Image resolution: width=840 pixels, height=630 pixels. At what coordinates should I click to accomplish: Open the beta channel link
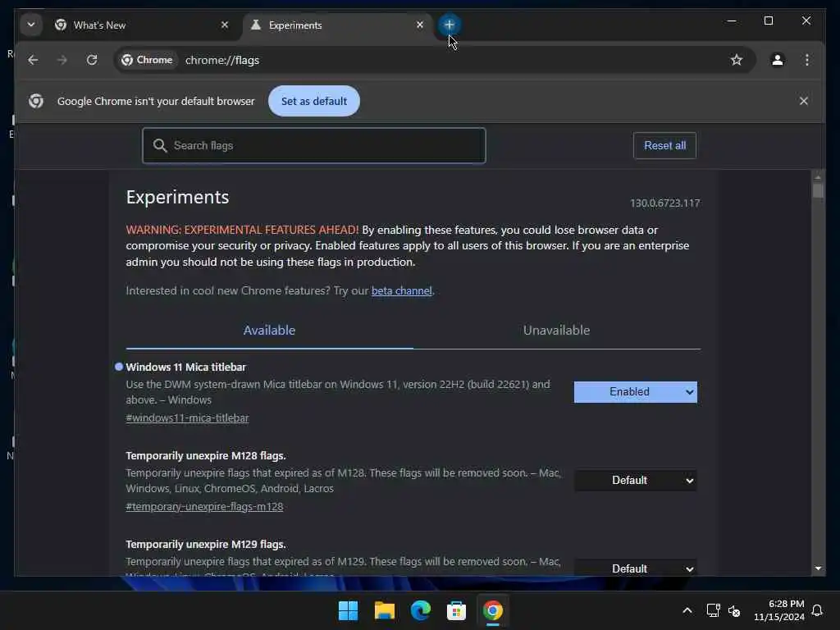401,291
